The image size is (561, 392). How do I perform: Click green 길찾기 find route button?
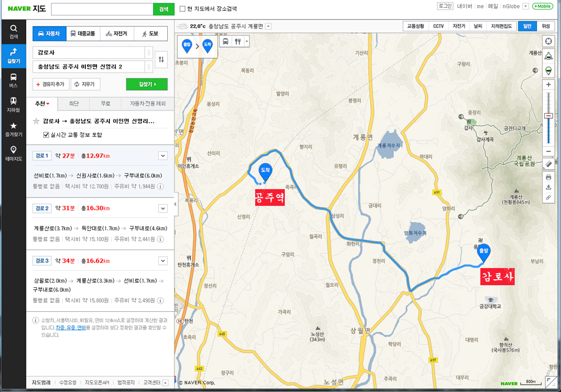click(147, 85)
